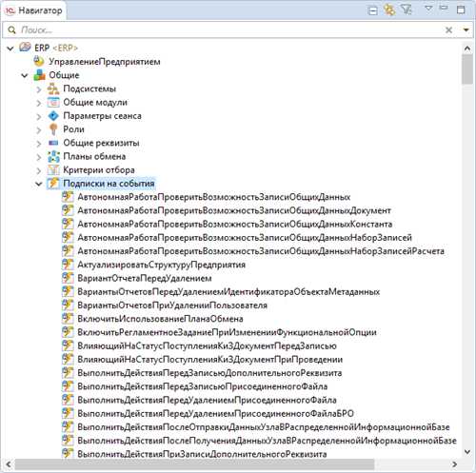Open the search options dropdown arrow
476x473 pixels.
point(466,30)
